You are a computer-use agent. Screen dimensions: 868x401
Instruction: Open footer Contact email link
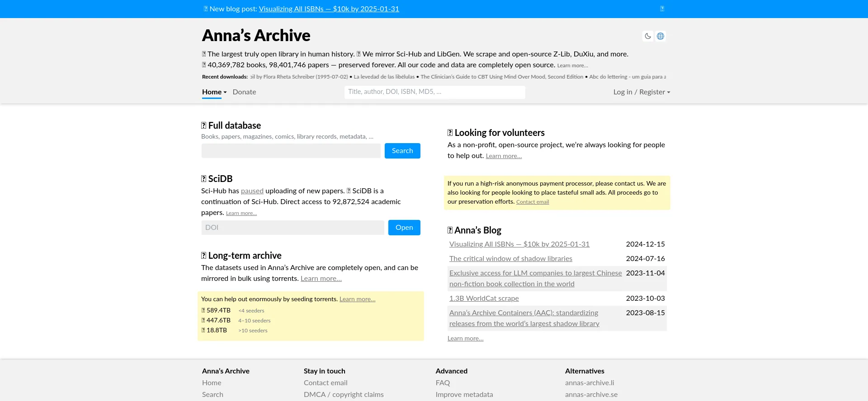tap(325, 382)
